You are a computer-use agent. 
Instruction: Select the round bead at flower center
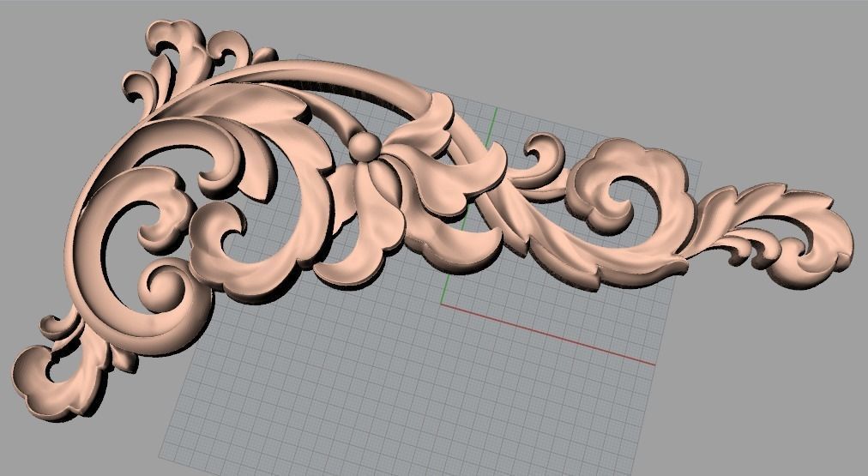(x=365, y=147)
